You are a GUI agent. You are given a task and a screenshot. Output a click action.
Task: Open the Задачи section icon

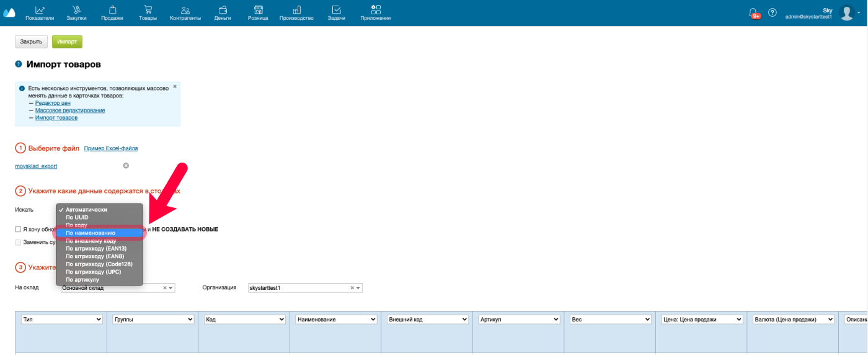coord(336,10)
